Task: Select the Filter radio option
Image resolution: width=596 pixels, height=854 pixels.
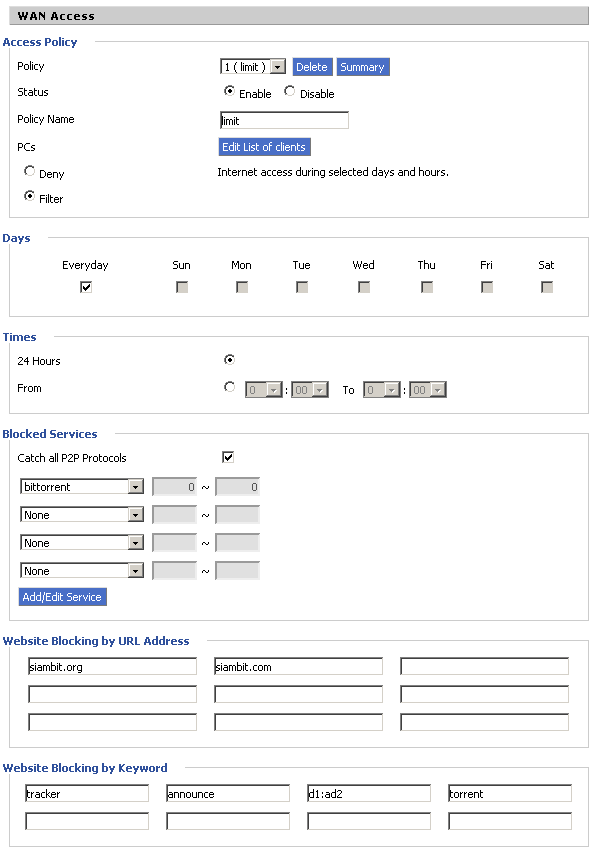Action: tap(29, 196)
